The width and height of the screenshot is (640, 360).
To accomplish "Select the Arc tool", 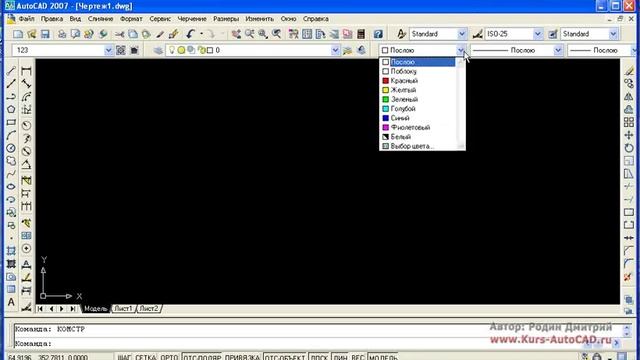I will (11, 135).
